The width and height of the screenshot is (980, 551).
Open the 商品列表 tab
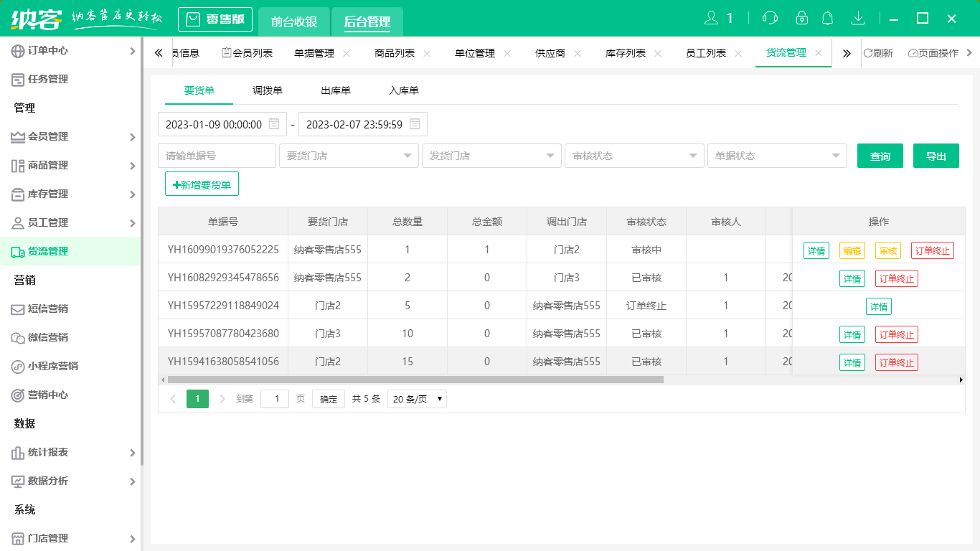pos(393,52)
